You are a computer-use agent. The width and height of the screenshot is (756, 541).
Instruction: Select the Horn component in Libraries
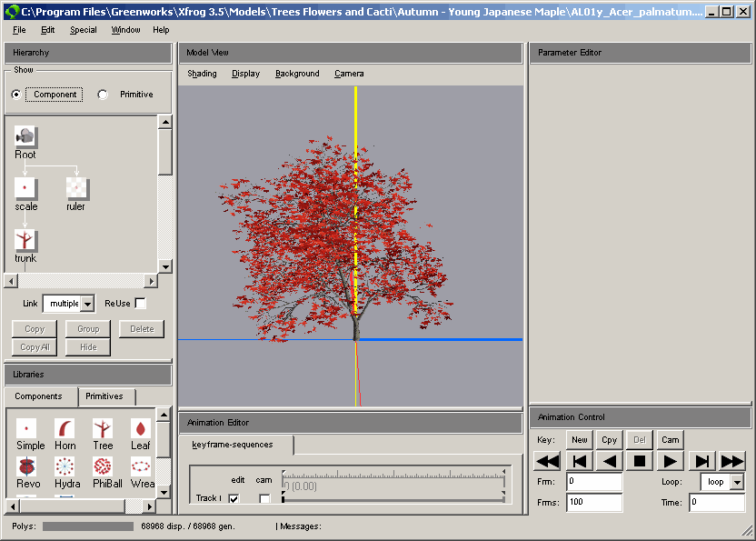(x=65, y=428)
